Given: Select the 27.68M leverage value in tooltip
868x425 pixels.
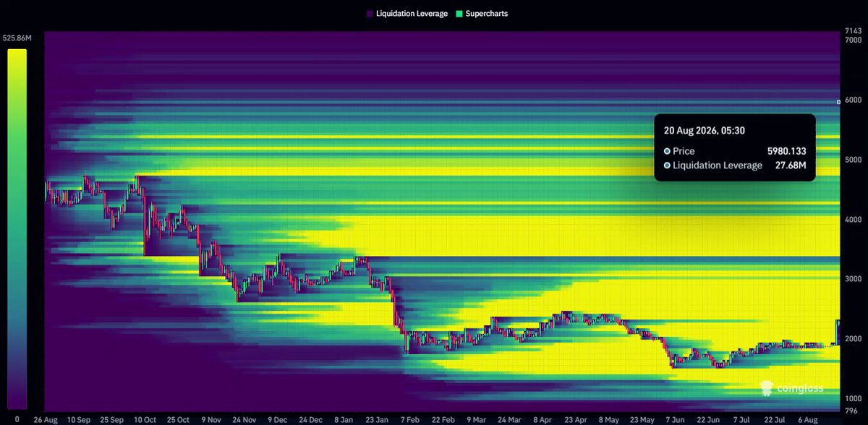Looking at the screenshot, I should [x=791, y=166].
